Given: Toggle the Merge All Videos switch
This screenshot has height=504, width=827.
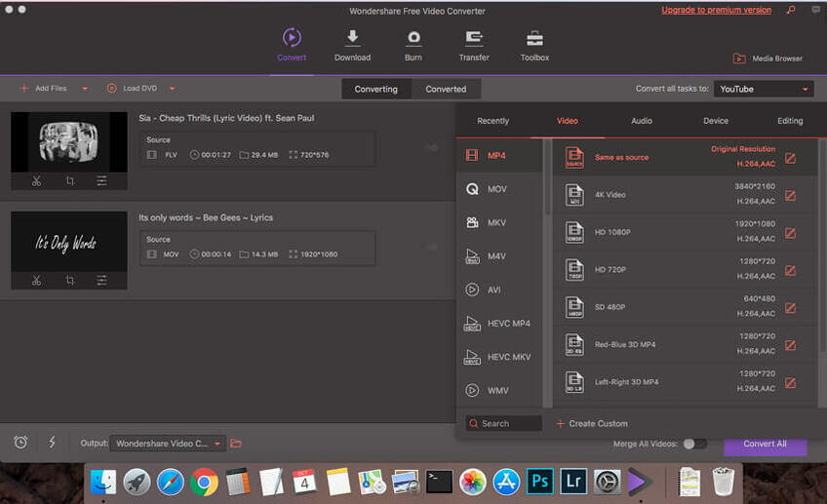Looking at the screenshot, I should pyautogui.click(x=694, y=444).
